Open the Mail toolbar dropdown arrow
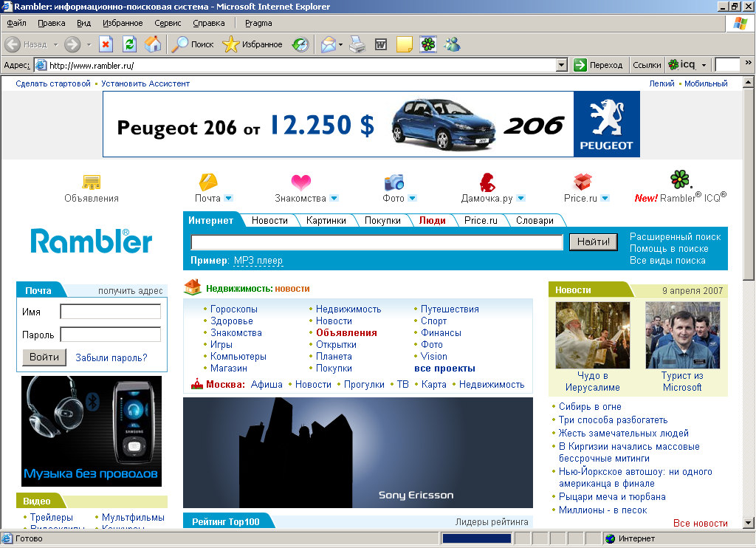The width and height of the screenshot is (756, 548). pos(340,44)
